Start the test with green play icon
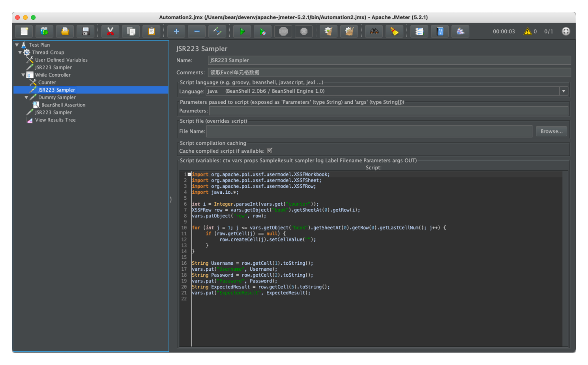This screenshot has height=365, width=588. (x=242, y=31)
